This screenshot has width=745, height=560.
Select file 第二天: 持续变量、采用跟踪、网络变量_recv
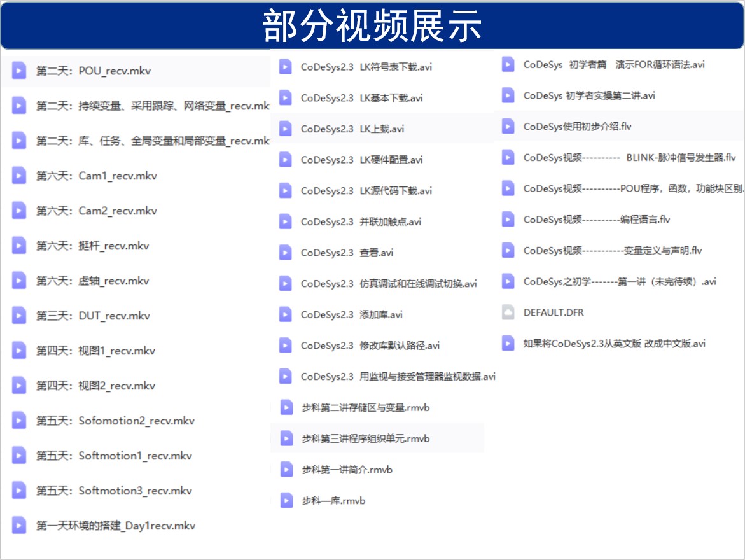click(153, 106)
